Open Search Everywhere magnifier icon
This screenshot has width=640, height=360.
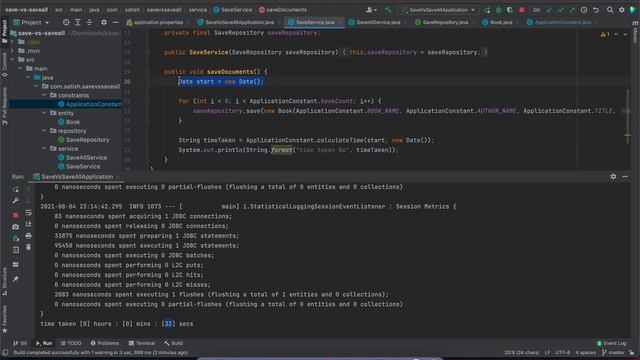click(610, 10)
